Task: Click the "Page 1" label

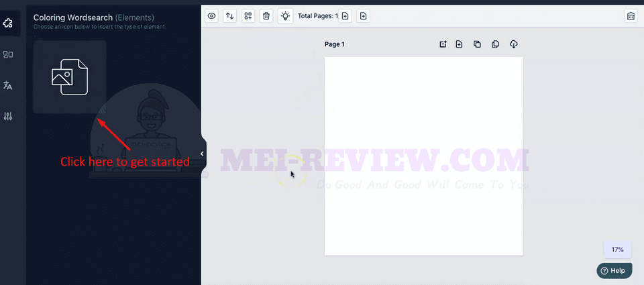Action: click(334, 44)
